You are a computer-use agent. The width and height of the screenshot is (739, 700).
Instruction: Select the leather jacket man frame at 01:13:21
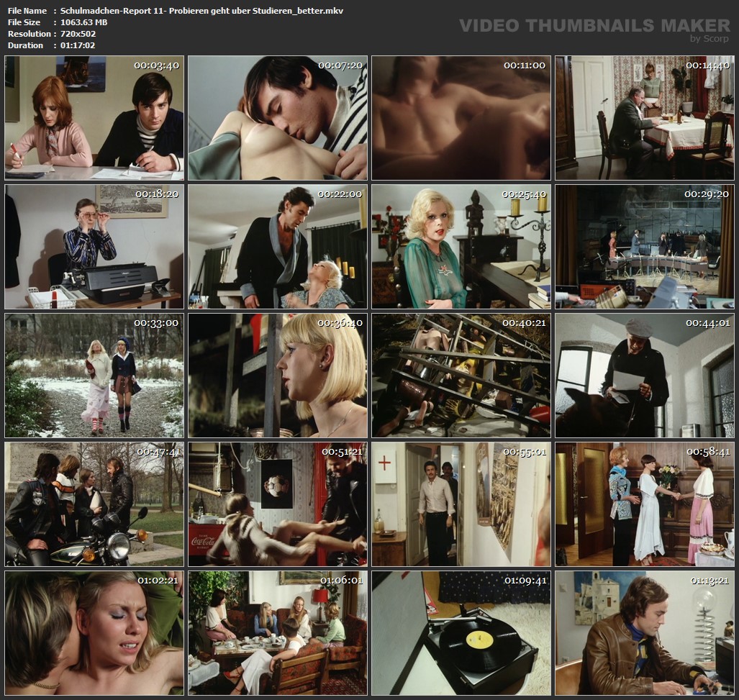(644, 632)
